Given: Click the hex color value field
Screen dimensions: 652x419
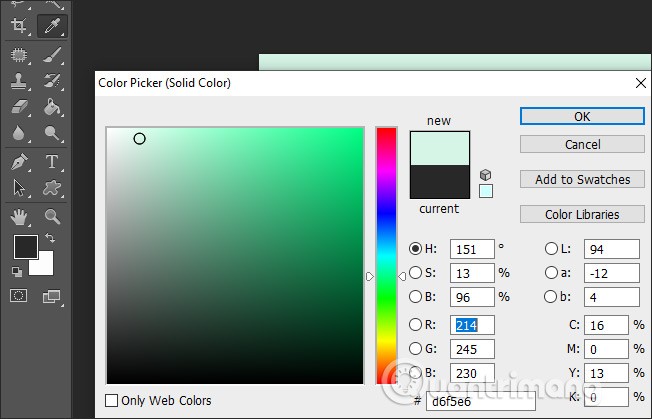Looking at the screenshot, I should tap(468, 402).
